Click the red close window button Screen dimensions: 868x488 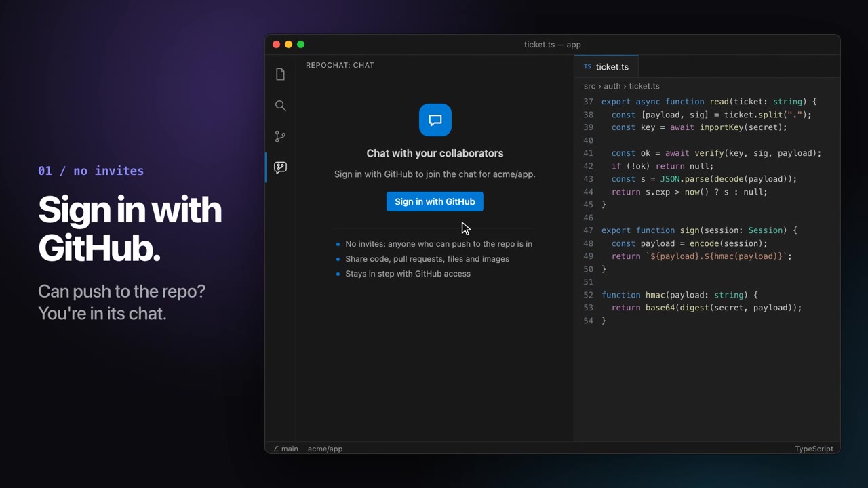276,45
